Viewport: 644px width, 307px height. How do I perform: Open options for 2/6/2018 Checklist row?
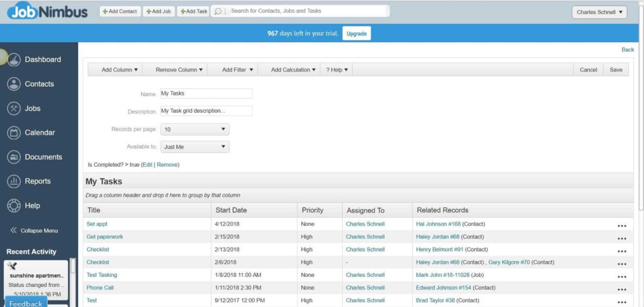[621, 264]
